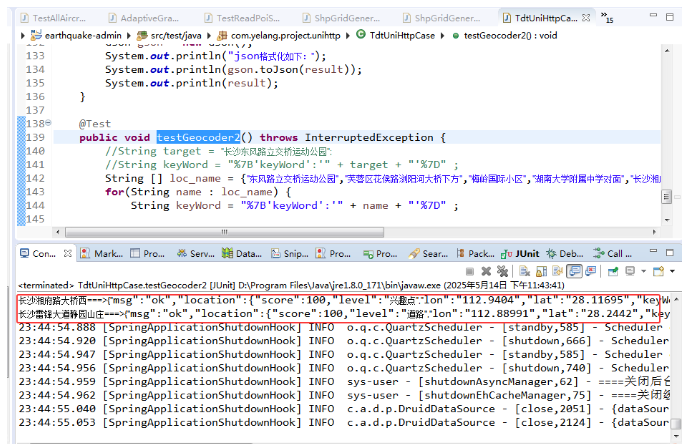Click editor vertical scroll up arrow
The image size is (683, 444).
tap(667, 51)
